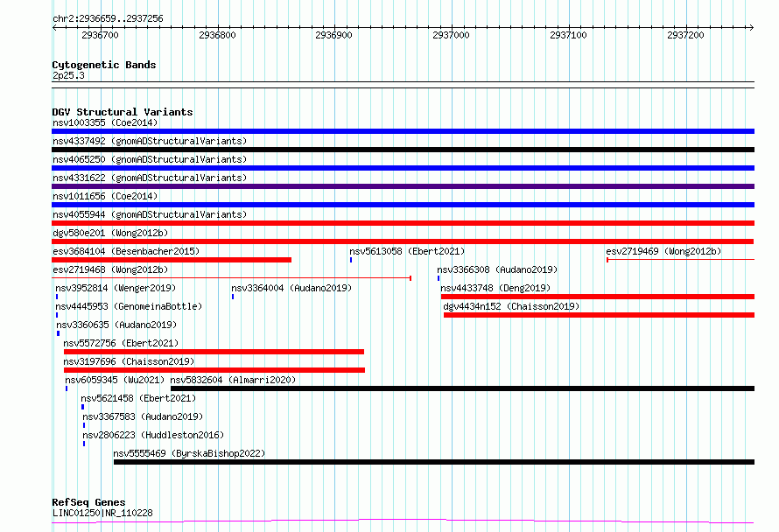This screenshot has height=532, width=779.
Task: Click the Cytogenetic Bands track title
Action: point(104,65)
